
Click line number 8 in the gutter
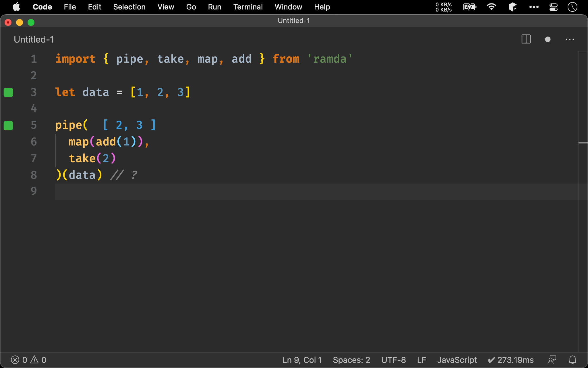pyautogui.click(x=34, y=175)
